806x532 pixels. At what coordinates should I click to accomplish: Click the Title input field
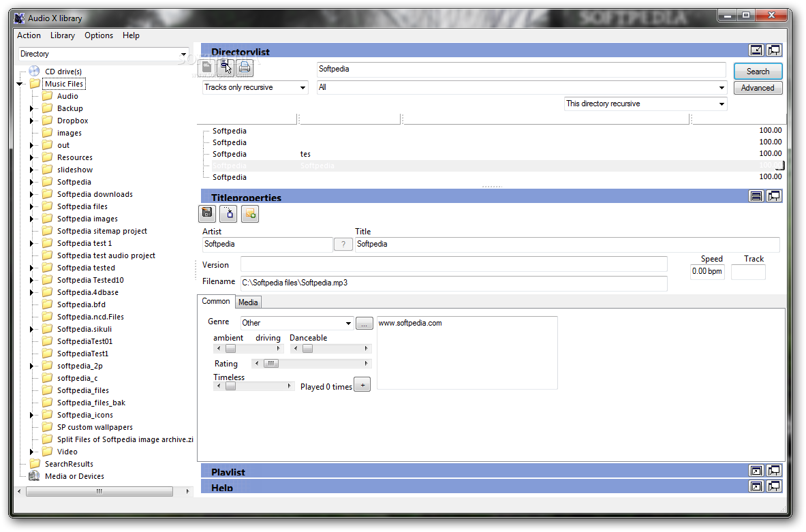pyautogui.click(x=568, y=244)
